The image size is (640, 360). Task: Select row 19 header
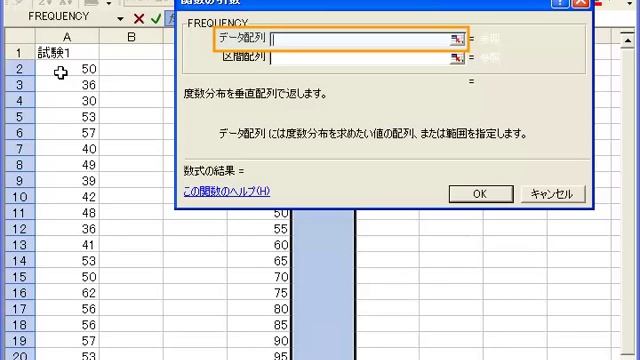pyautogui.click(x=19, y=341)
